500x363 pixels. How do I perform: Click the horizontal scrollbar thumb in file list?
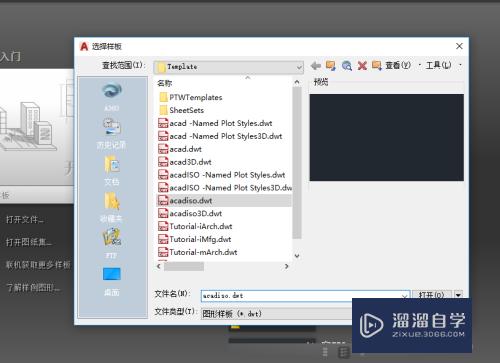tap(184, 266)
